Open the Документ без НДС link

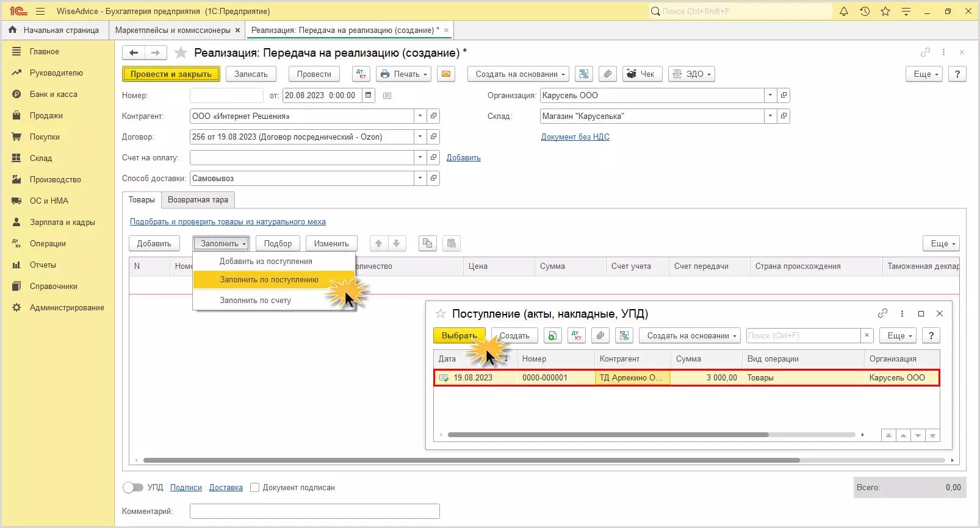(x=575, y=137)
